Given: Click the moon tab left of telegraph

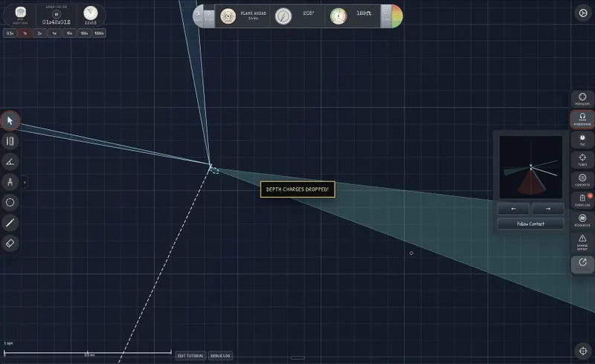Looking at the screenshot, I should [198, 16].
